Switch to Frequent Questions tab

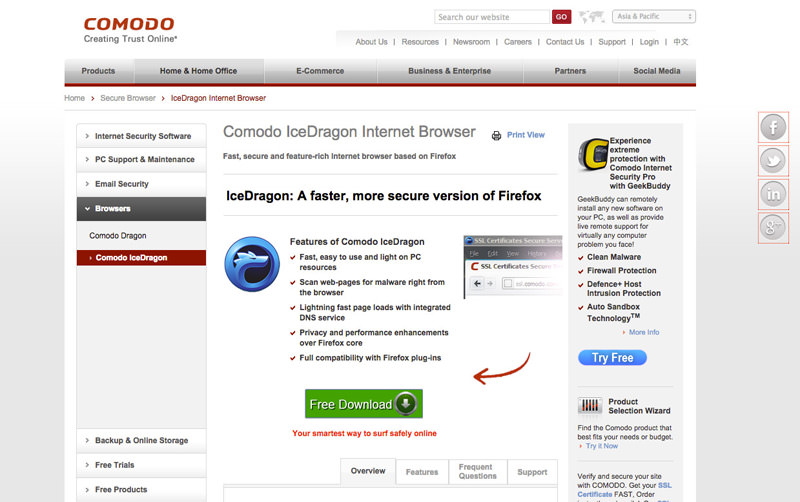click(x=478, y=471)
